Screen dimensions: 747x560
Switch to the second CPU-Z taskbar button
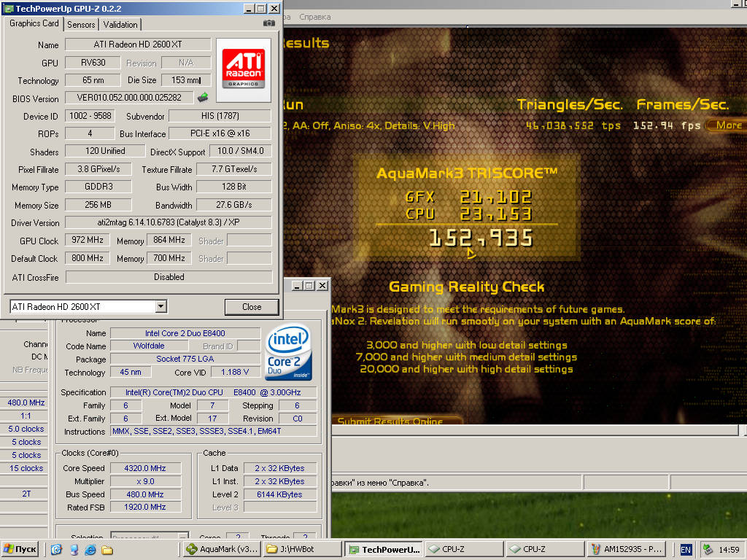point(546,549)
